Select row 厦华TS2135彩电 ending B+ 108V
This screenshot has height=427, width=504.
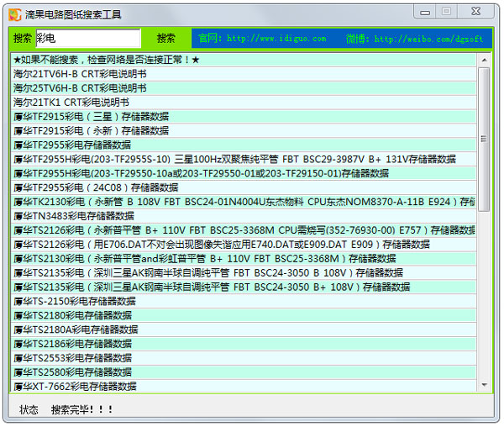244,287
